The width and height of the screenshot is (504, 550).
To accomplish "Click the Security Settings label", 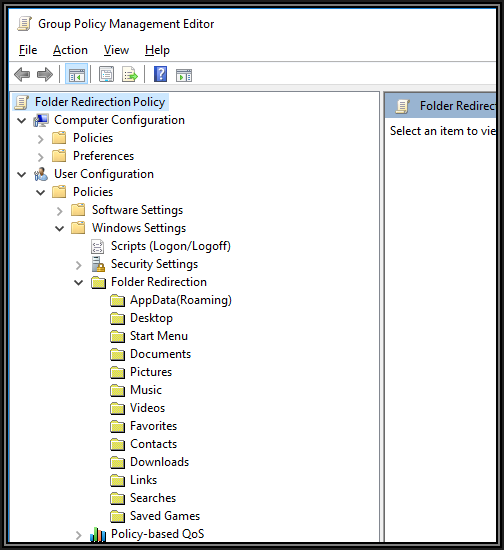I will point(154,264).
